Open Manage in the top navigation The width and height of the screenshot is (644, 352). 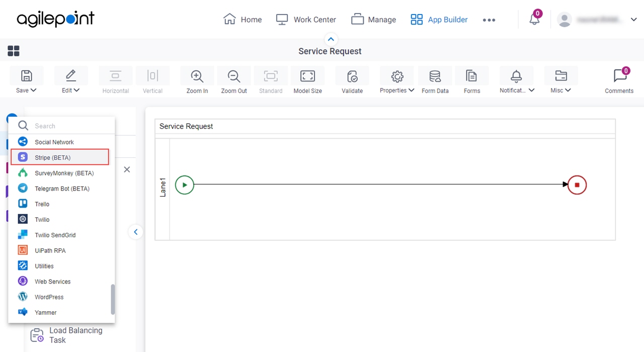[373, 20]
